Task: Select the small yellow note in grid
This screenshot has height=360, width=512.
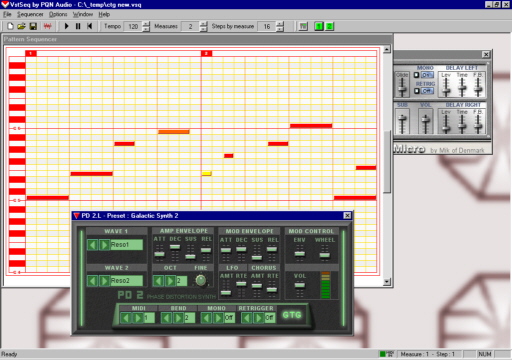Action: [207, 173]
